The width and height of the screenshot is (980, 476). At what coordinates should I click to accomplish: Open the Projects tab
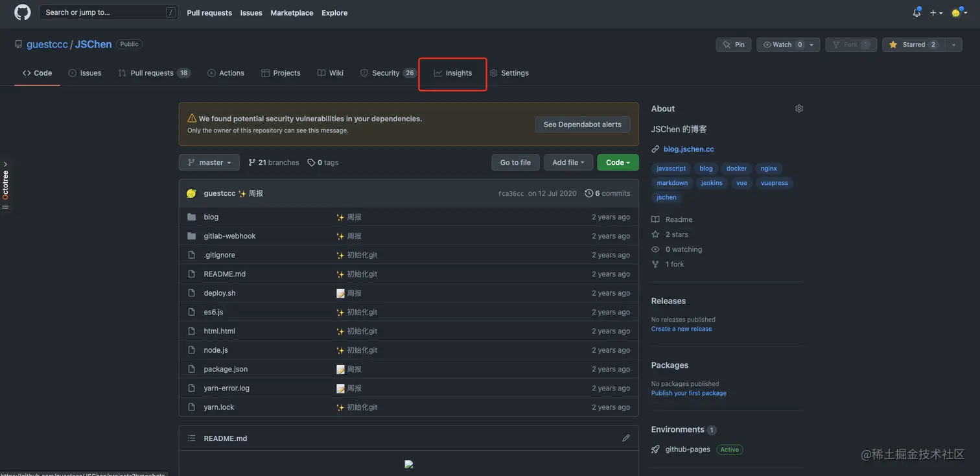pos(281,73)
